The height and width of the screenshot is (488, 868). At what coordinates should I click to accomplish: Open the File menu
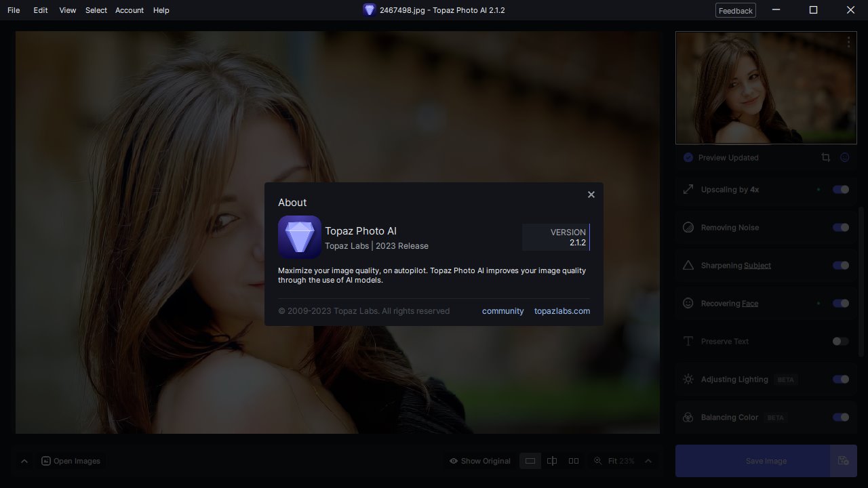(14, 10)
